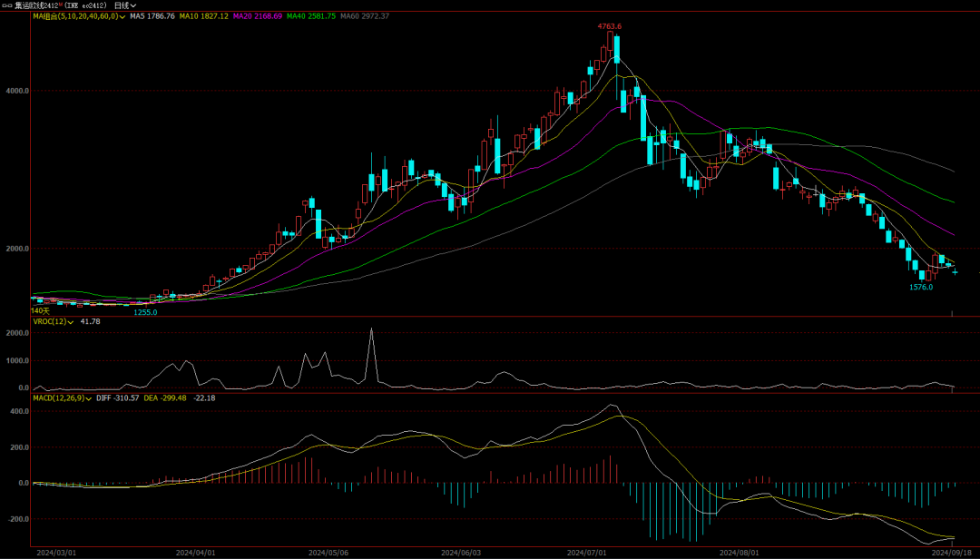Click the green MA40 2581.75 legend
The image size is (980, 559).
pos(311,16)
